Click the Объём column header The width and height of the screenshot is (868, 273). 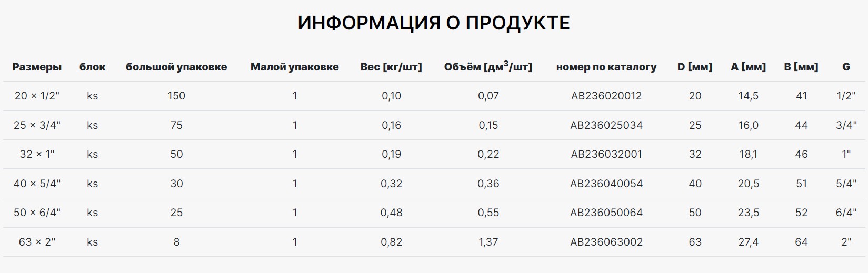tap(488, 66)
